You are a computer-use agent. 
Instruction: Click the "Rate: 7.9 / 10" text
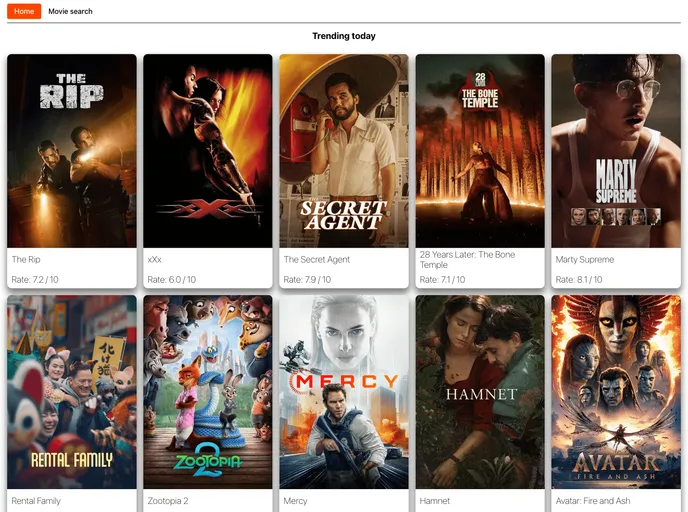pos(307,279)
